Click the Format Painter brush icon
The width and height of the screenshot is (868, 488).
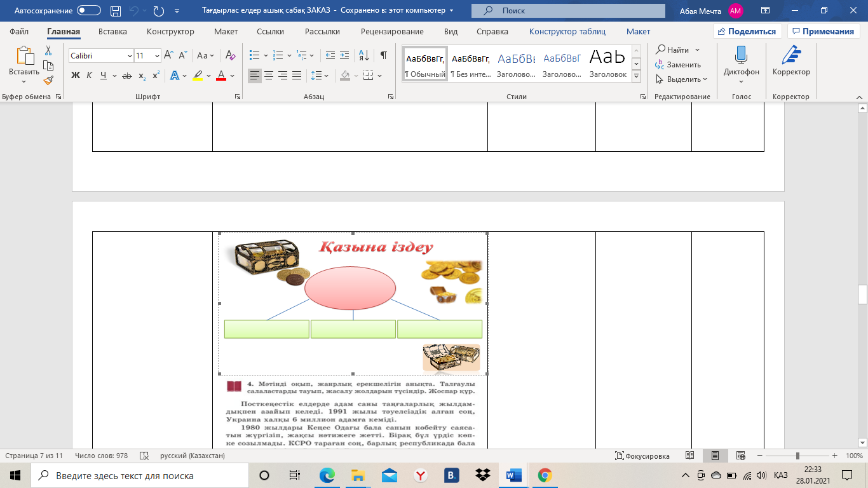(48, 80)
